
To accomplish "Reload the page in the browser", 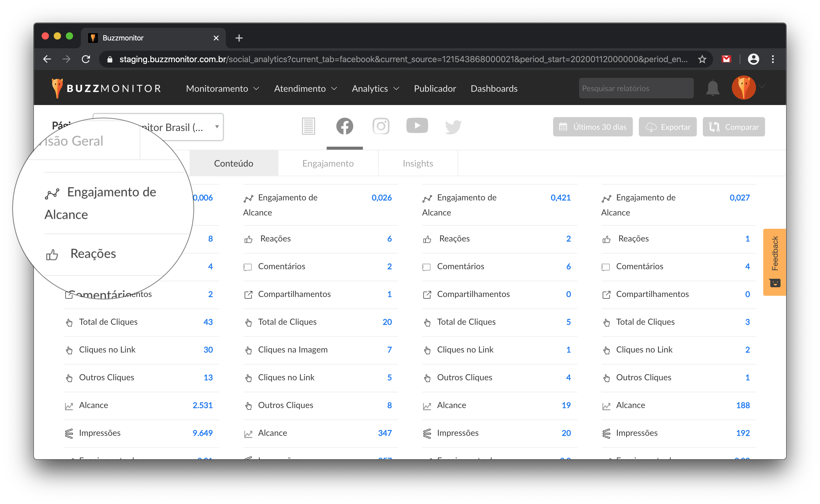I will coord(86,59).
